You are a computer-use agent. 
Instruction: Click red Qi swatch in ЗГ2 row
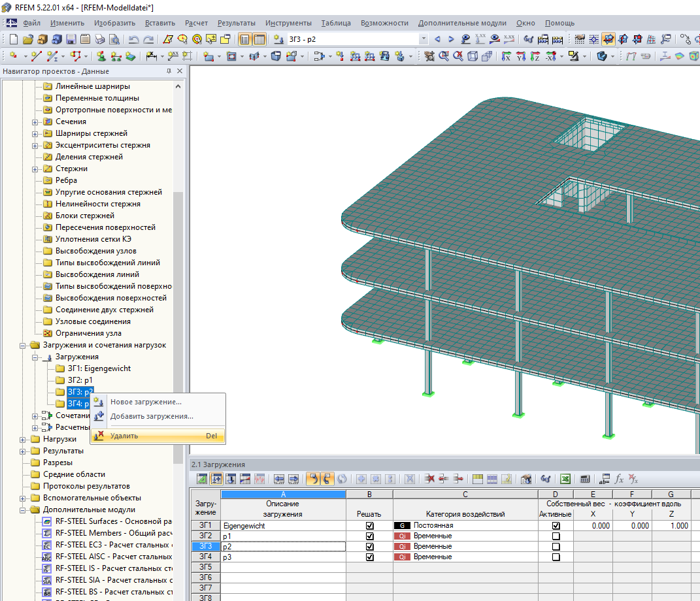tap(402, 536)
